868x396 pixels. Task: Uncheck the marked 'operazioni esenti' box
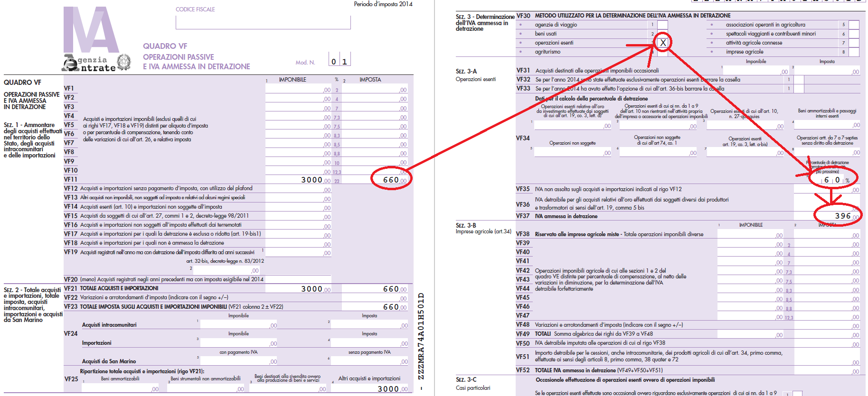(x=663, y=43)
